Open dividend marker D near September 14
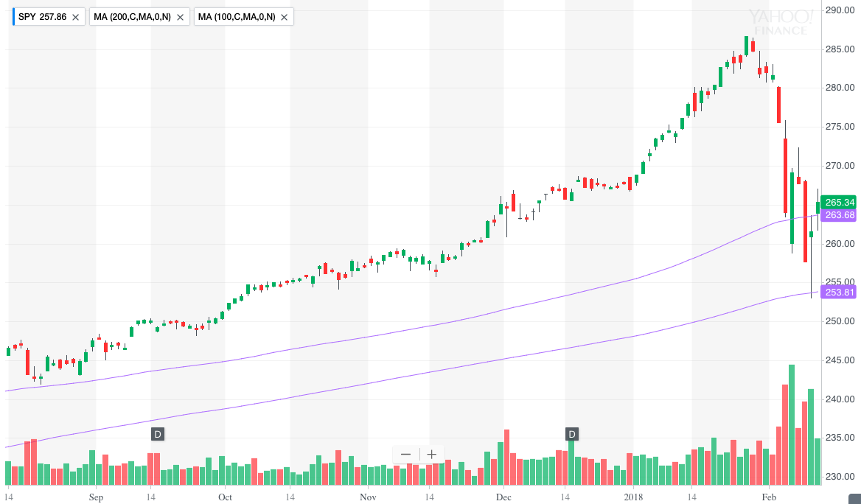Viewport: 861px width, 504px height. click(158, 434)
